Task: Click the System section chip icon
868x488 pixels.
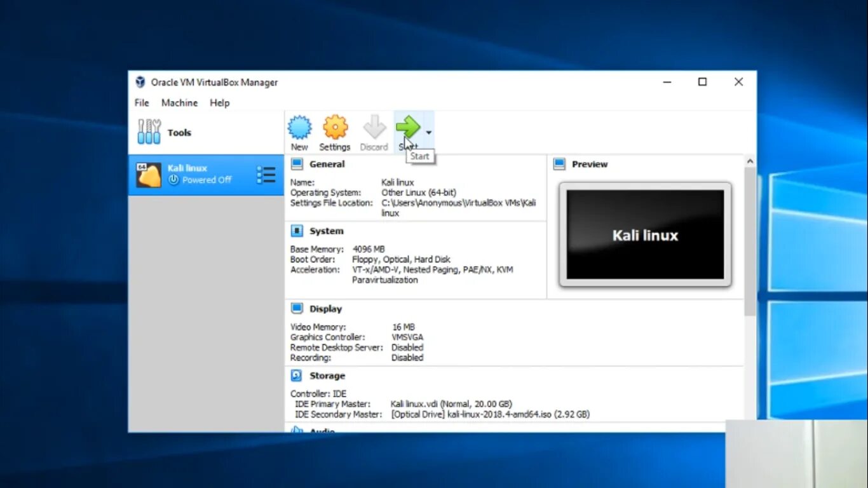Action: 297,231
